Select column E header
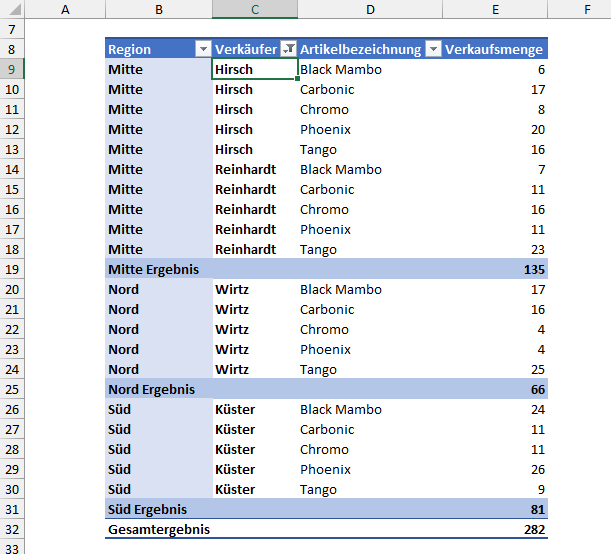The image size is (611, 554). point(495,10)
